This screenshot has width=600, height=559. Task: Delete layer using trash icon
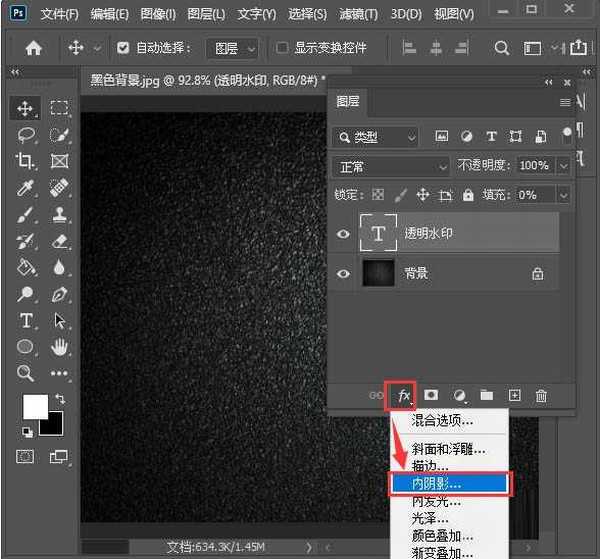coord(541,396)
